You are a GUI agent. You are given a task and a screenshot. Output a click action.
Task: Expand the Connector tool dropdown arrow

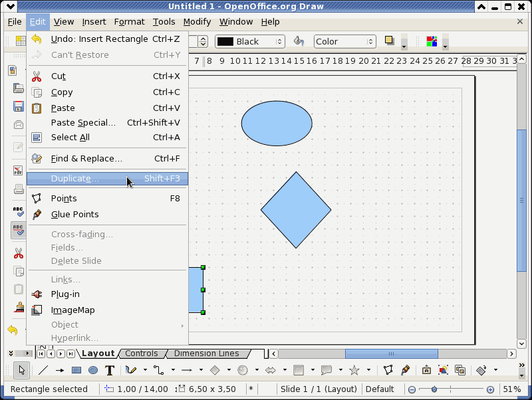click(173, 370)
